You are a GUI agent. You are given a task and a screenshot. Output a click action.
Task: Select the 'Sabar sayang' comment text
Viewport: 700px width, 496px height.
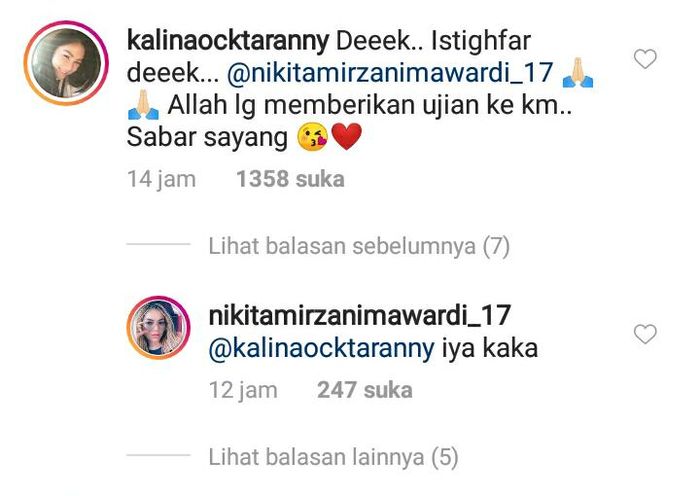(x=207, y=138)
